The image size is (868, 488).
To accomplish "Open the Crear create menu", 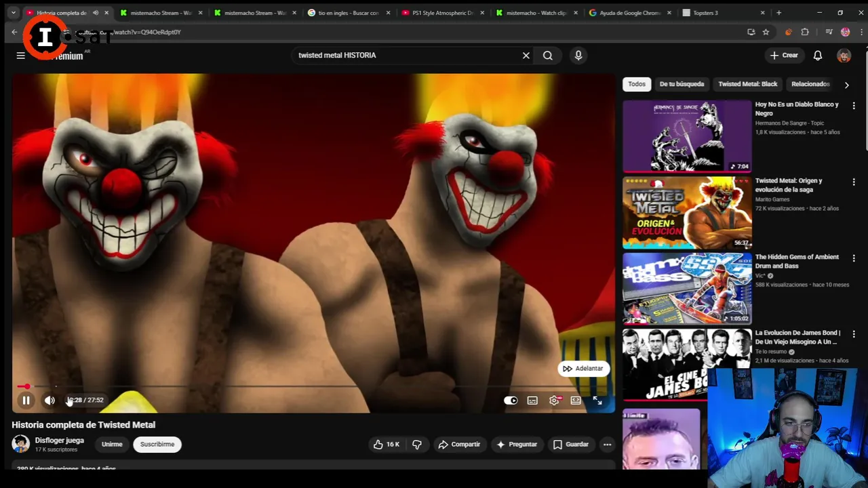I will click(x=784, y=56).
